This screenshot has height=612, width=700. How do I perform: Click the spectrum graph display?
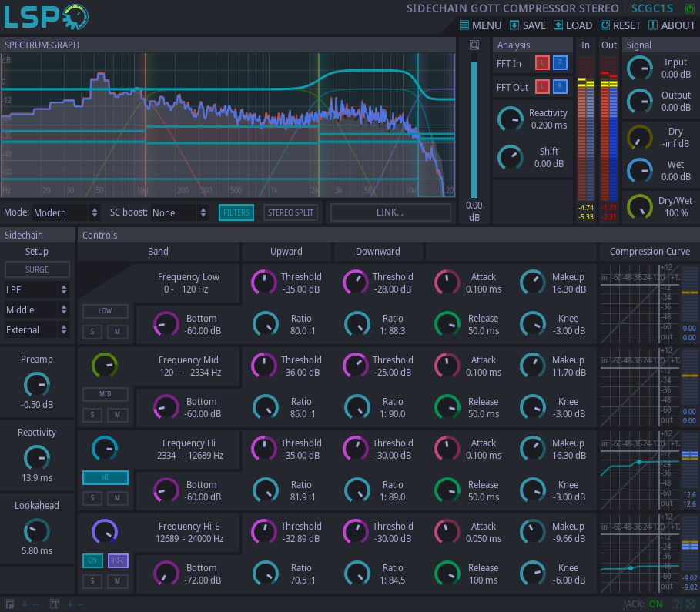228,125
